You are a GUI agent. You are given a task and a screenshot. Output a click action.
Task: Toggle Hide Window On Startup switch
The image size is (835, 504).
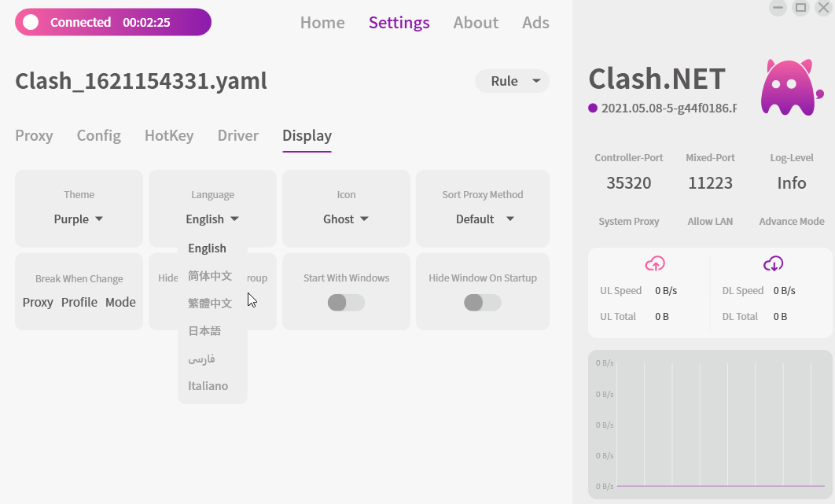point(483,303)
